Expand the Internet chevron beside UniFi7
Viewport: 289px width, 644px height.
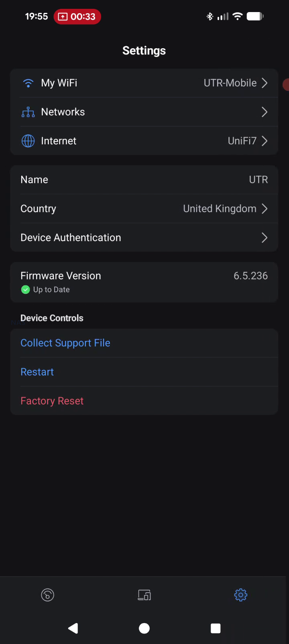coord(265,141)
